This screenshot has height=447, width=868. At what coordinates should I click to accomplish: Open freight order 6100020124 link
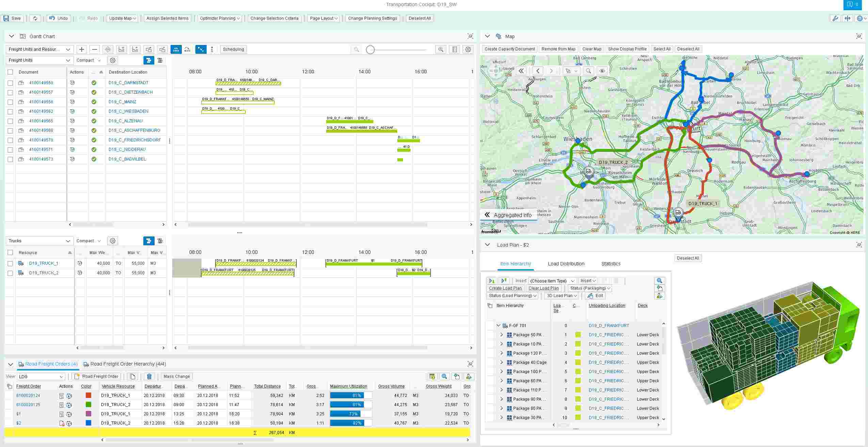pyautogui.click(x=28, y=396)
